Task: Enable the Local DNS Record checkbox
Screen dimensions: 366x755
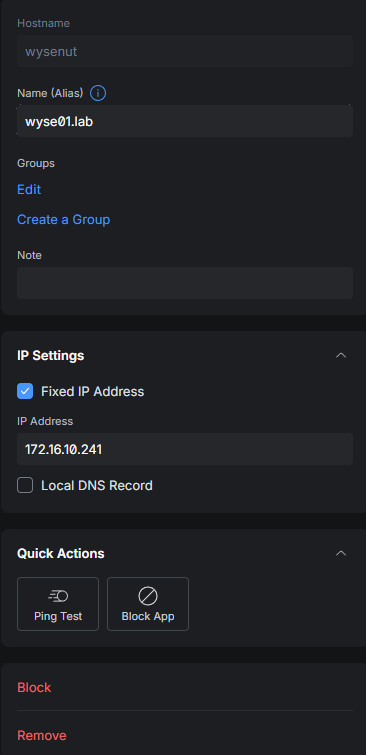Action: (x=25, y=485)
